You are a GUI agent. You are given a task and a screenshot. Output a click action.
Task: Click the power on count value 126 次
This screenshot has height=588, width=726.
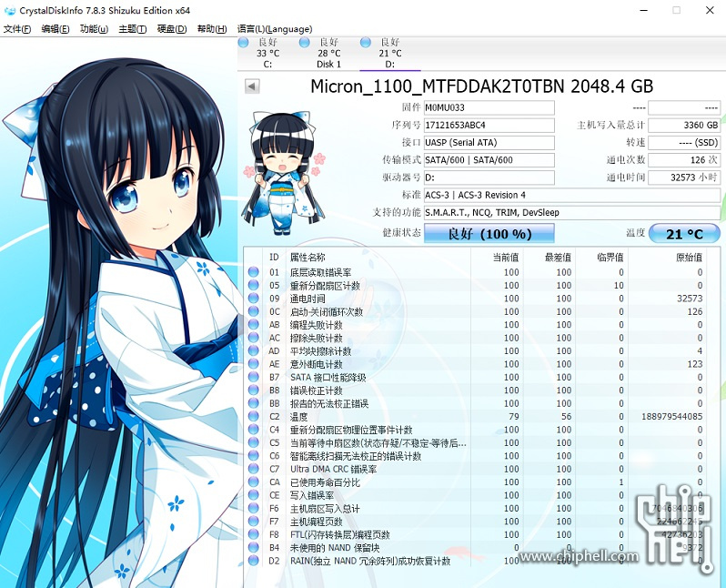click(x=684, y=160)
